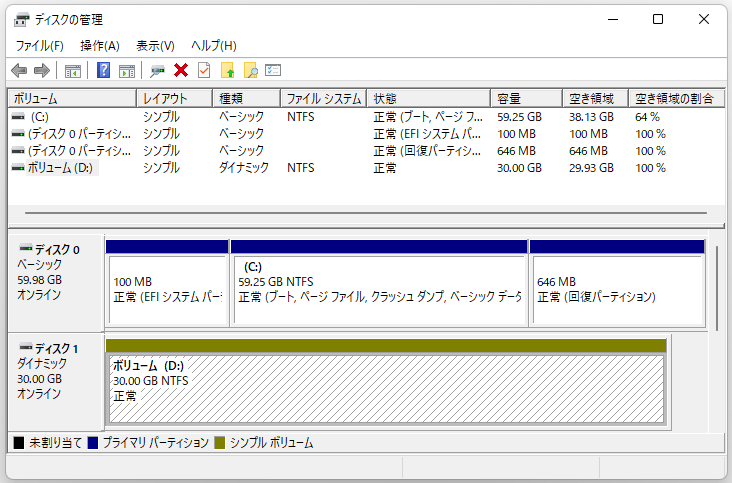Select the drive icon of the ボリューム (D:) row
The width and height of the screenshot is (732, 483).
(x=18, y=168)
